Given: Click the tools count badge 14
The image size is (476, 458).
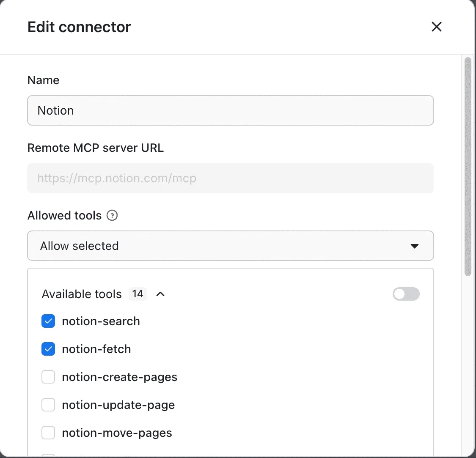Looking at the screenshot, I should [138, 294].
